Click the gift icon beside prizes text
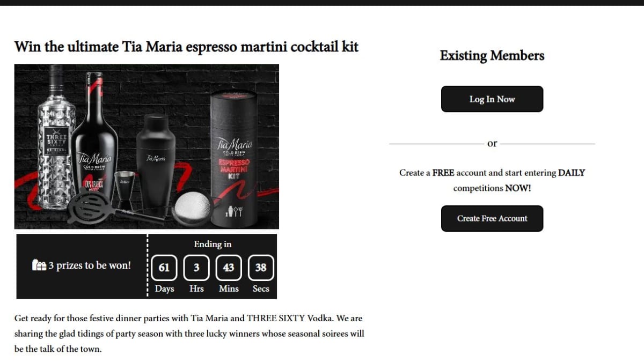The image size is (644, 362). click(39, 265)
